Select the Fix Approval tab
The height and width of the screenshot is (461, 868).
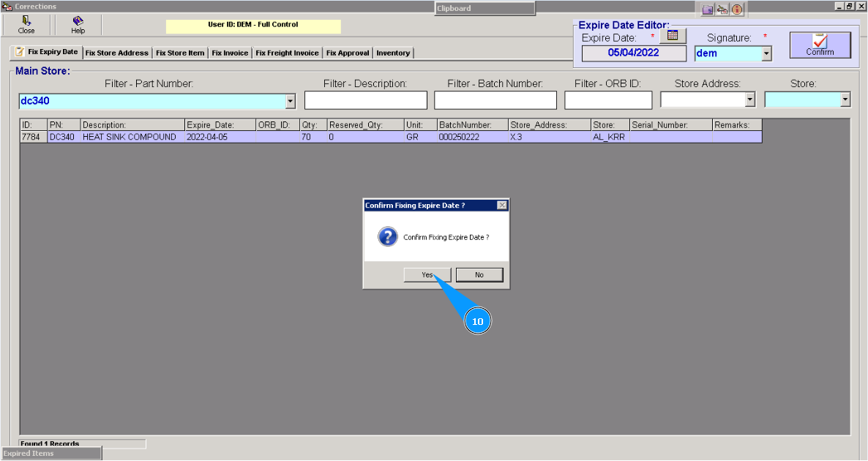click(x=348, y=53)
